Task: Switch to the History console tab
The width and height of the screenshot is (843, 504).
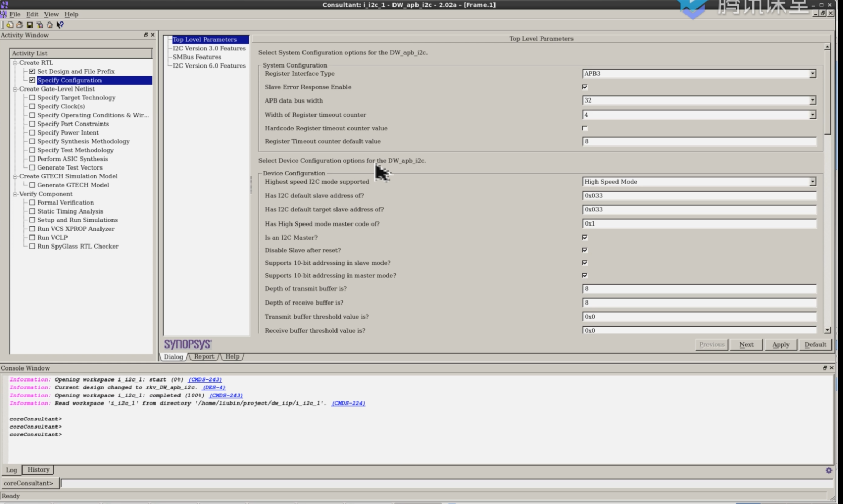Action: click(39, 470)
